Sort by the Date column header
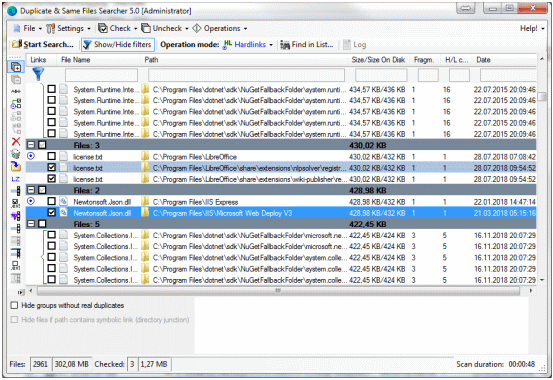Screen dimensions: 553x380 [x=505, y=60]
